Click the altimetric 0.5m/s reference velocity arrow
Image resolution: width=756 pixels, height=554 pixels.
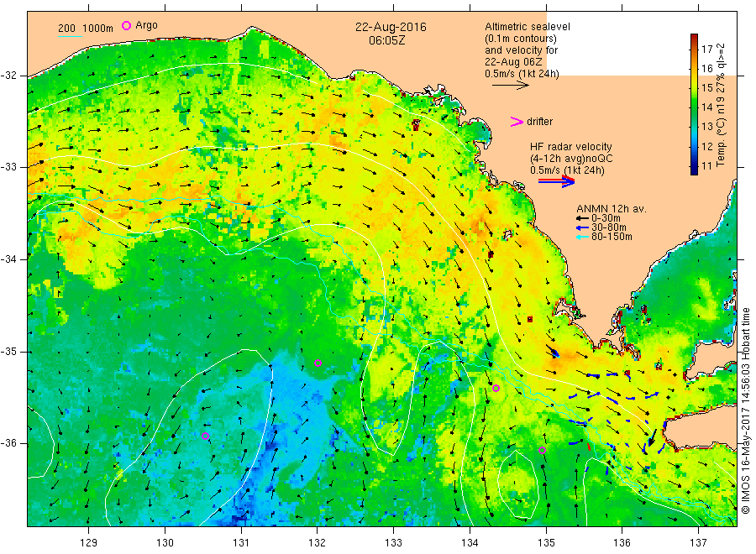click(x=510, y=86)
